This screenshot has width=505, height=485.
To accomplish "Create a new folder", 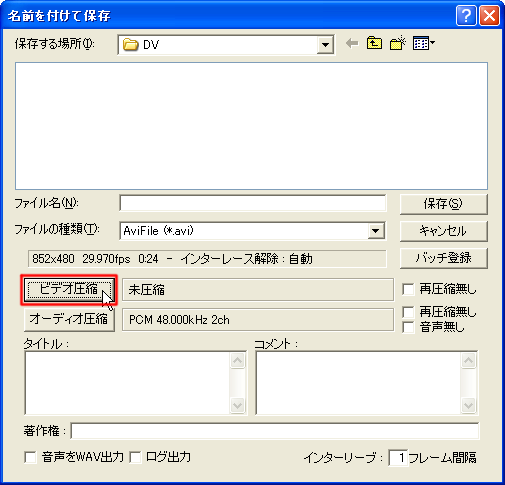I will [x=398, y=43].
